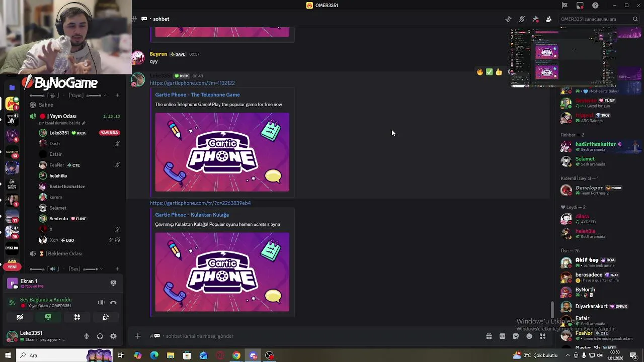Open emoji picker in message bar

529,336
